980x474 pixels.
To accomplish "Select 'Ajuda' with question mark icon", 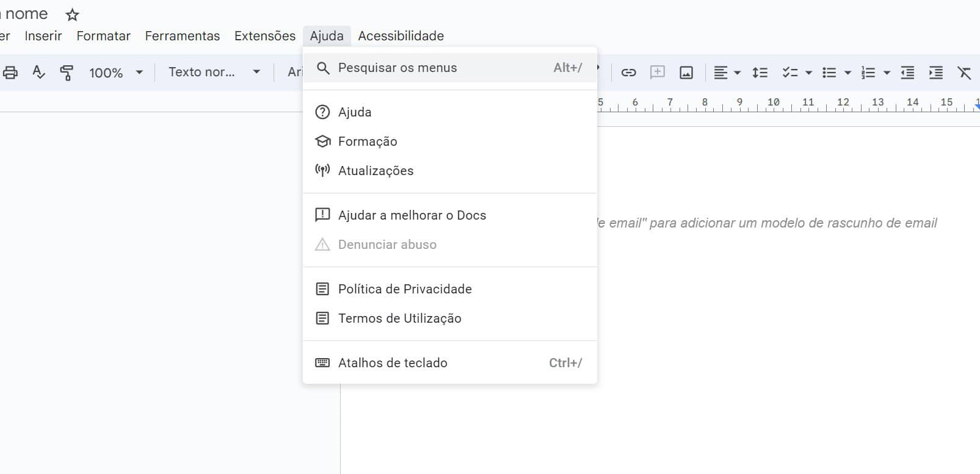I will [450, 112].
